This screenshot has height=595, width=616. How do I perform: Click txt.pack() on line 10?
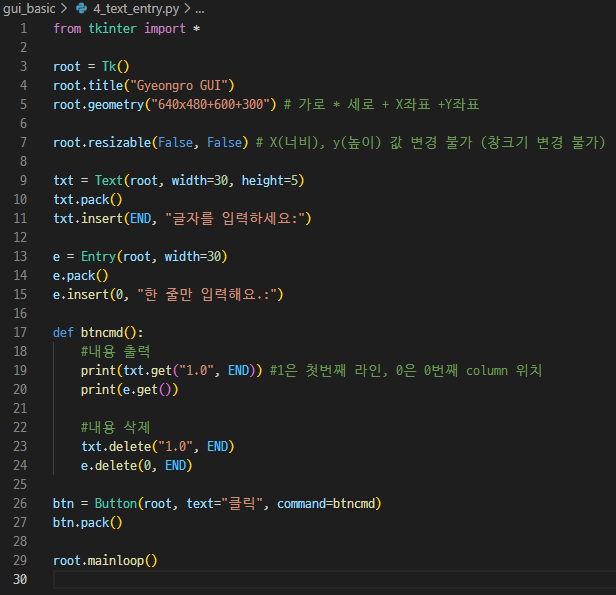[x=88, y=200]
